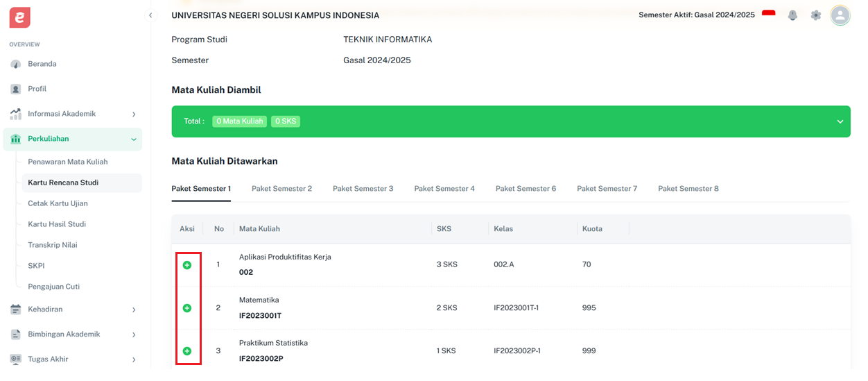This screenshot has width=868, height=381.
Task: Switch to Paket Semester 3 tab
Action: point(363,189)
